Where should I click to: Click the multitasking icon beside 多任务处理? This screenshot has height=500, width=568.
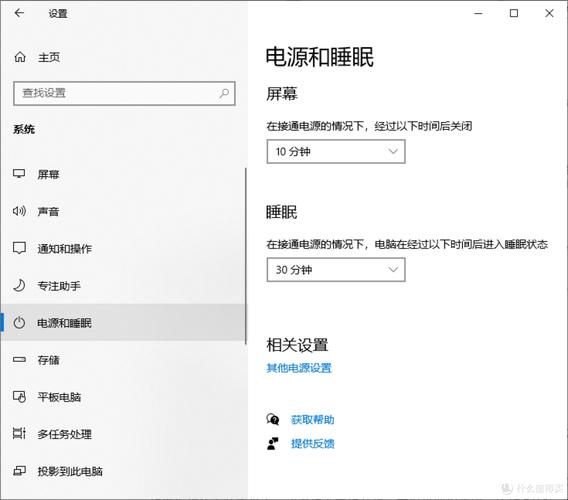[19, 433]
